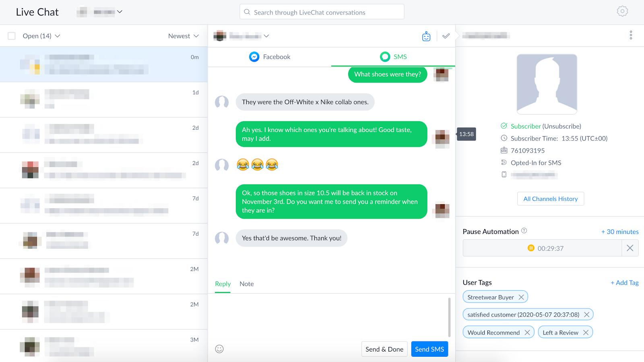This screenshot has height=362, width=644.
Task: Open the Newest sort dropdown
Action: point(184,36)
